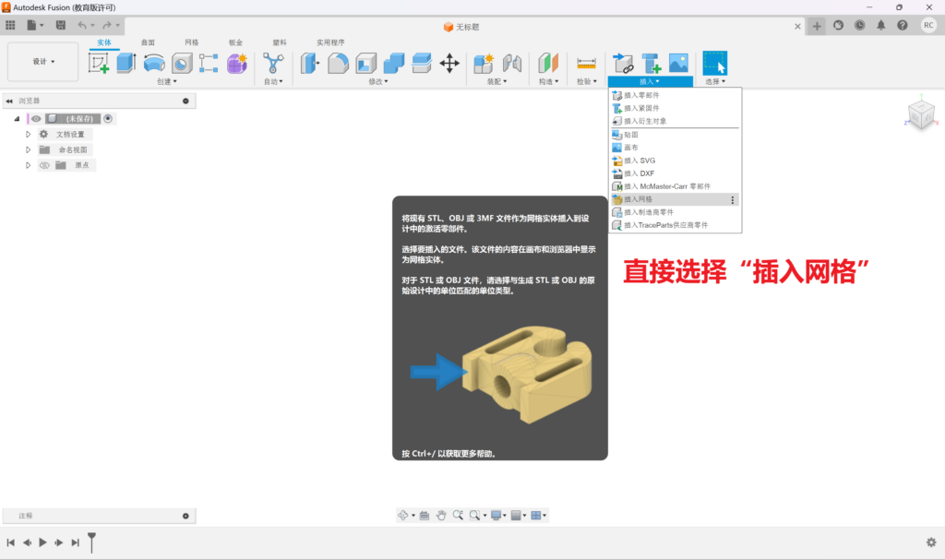Screen dimensions: 945x560
Task: Toggle visibility of the 原点 folder
Action: click(x=44, y=165)
